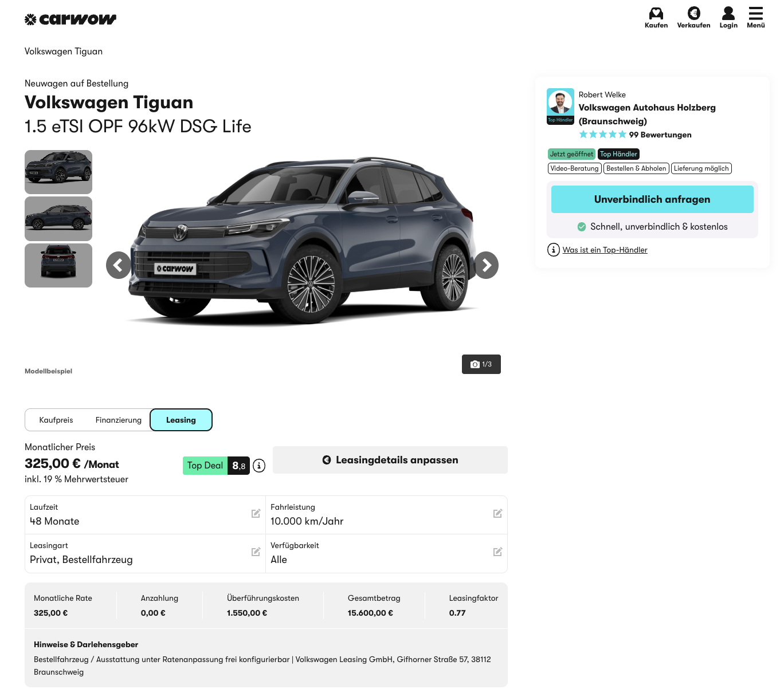Follow the 'Was ist ein Top-Händler' link
The width and height of the screenshot is (784, 693).
pyautogui.click(x=605, y=250)
